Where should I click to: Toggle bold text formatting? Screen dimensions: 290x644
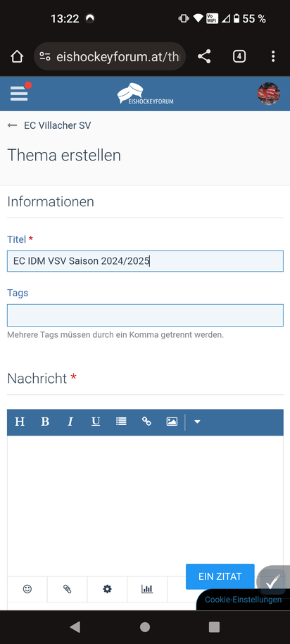45,422
